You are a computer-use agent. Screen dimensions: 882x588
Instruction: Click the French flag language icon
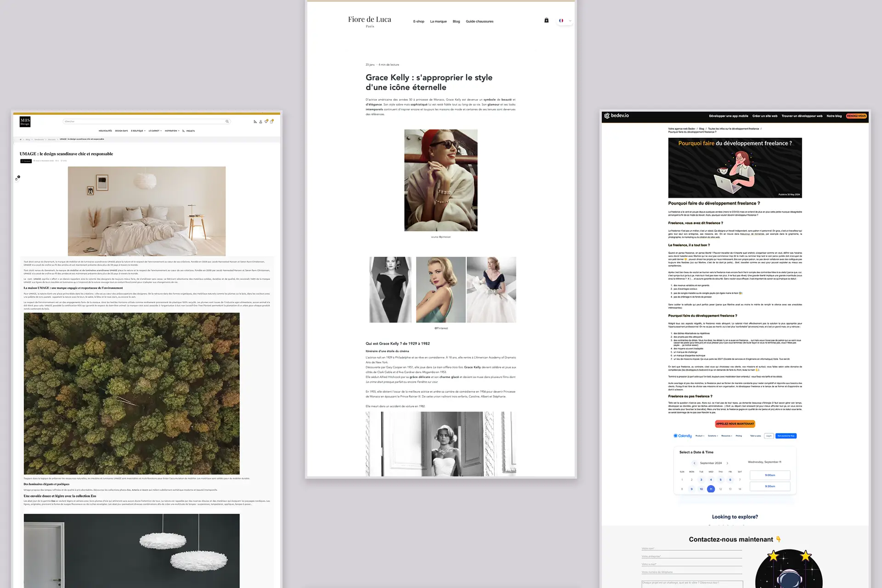tap(561, 21)
